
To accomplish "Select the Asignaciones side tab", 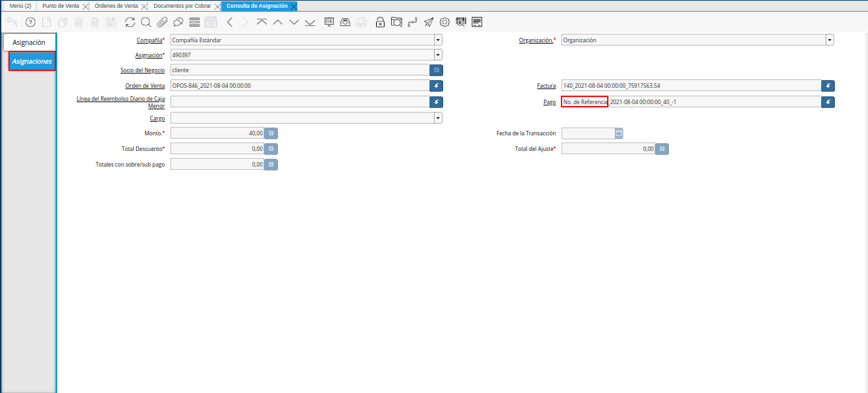I will pyautogui.click(x=32, y=61).
